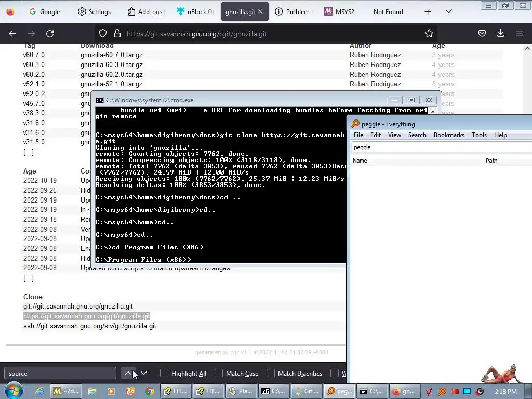This screenshot has height=399, width=532.
Task: Open the UC Browser taskbar icon
Action: point(130,391)
